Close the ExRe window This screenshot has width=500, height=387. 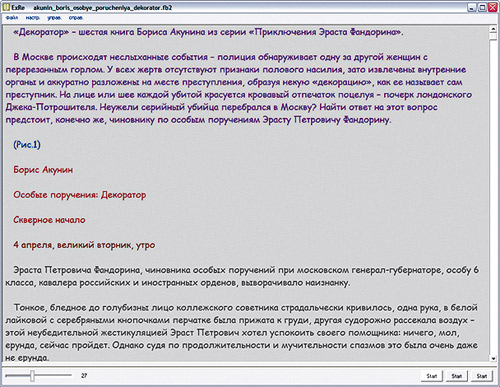coord(493,7)
